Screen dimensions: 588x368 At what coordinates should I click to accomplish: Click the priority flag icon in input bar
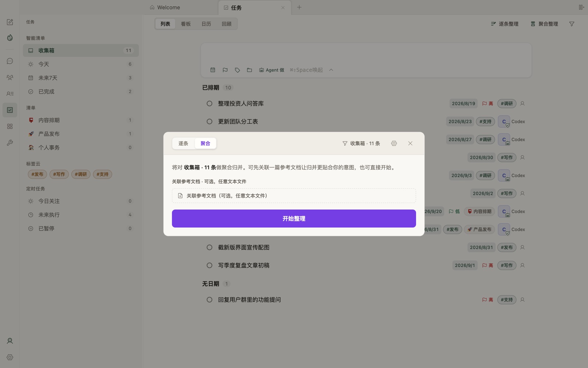pos(225,70)
